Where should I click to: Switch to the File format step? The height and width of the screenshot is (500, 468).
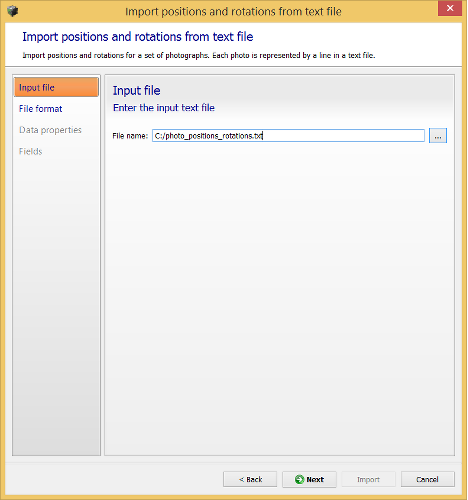41,109
